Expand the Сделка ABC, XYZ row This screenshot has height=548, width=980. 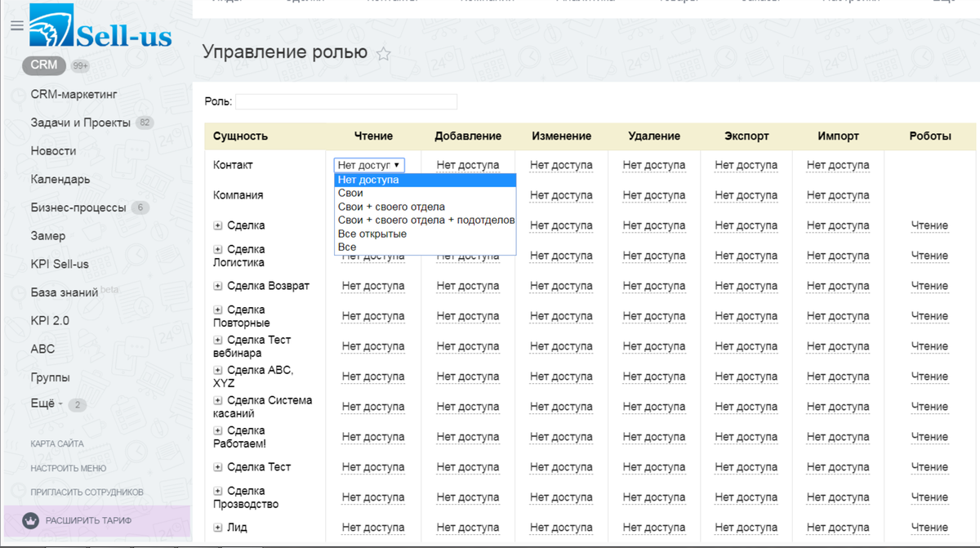(x=218, y=370)
